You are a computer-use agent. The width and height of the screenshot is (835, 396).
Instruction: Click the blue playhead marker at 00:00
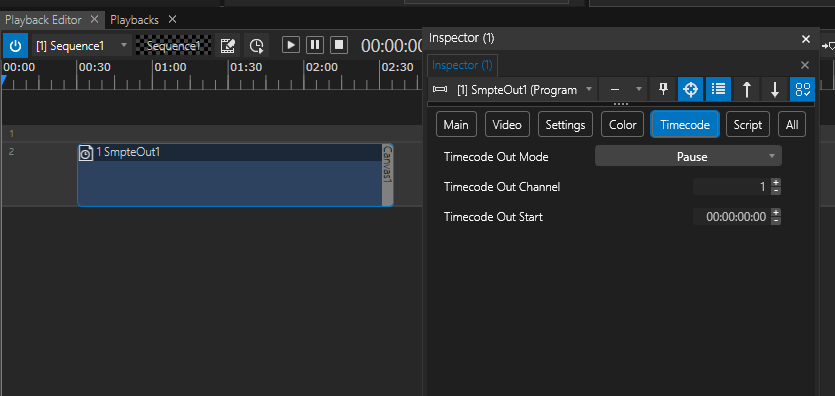[4, 81]
